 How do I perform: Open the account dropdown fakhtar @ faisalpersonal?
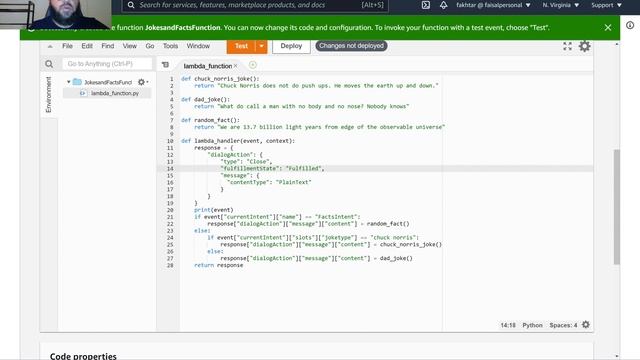click(x=493, y=5)
